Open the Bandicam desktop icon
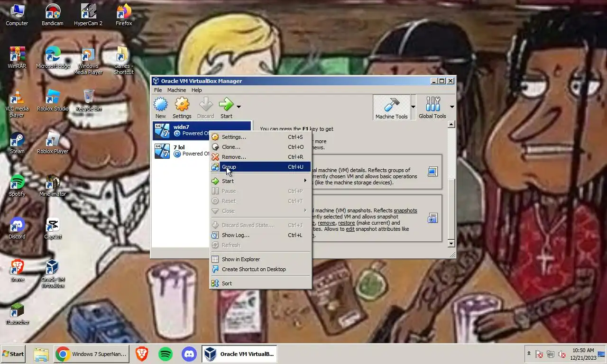 point(53,15)
